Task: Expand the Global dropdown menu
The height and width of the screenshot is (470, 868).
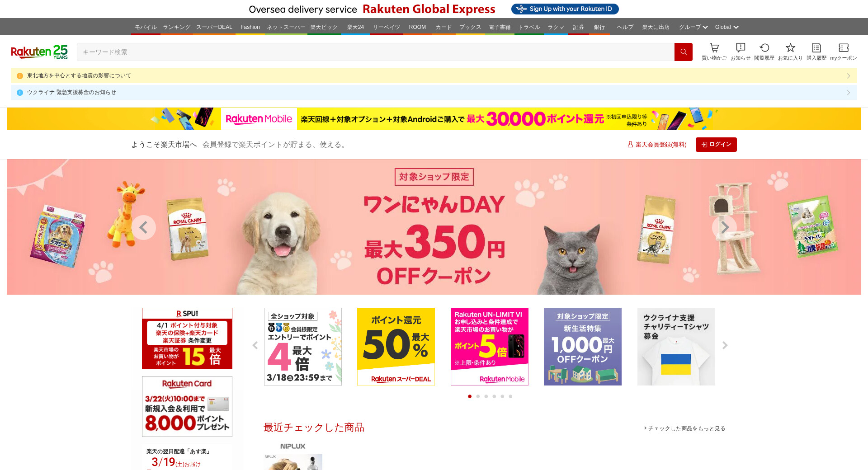Action: pyautogui.click(x=726, y=27)
